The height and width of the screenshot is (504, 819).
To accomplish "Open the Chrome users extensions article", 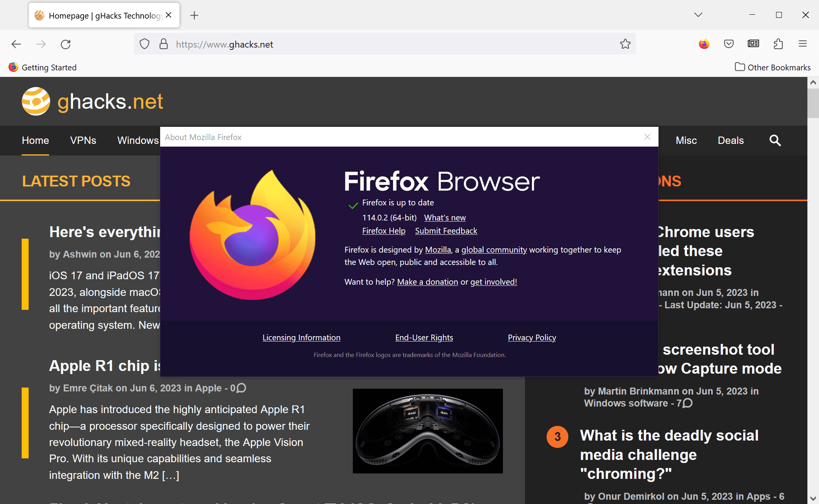I will [706, 251].
